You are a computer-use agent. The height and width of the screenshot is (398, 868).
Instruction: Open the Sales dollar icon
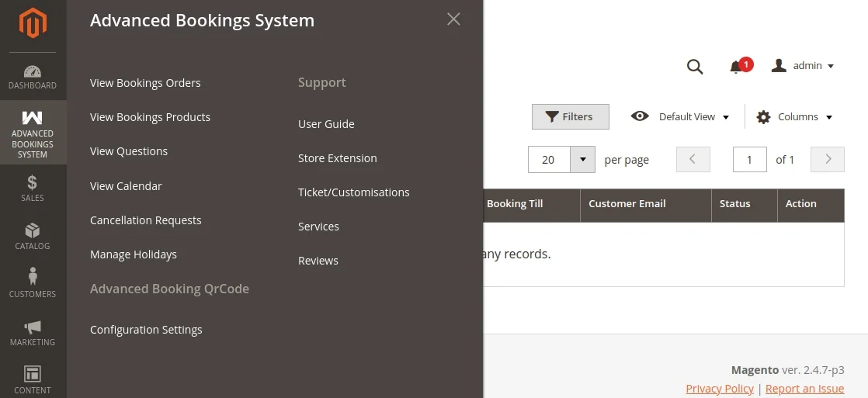click(33, 189)
